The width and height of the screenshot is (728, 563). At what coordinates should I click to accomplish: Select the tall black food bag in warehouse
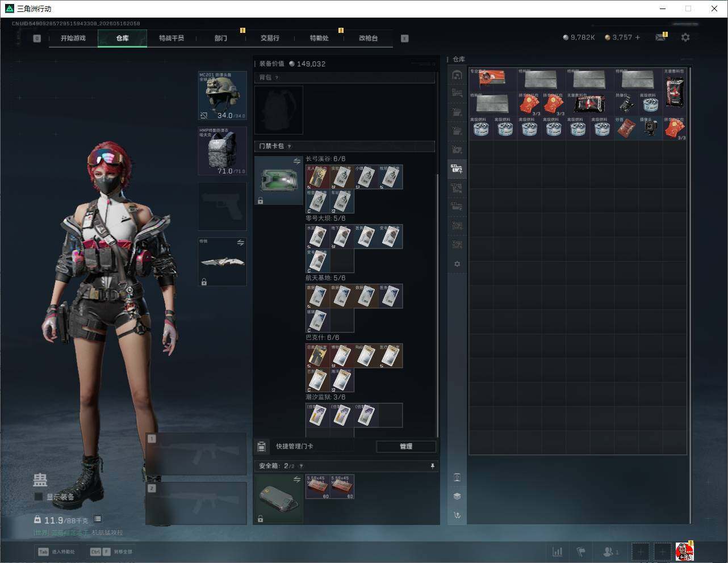[x=675, y=92]
